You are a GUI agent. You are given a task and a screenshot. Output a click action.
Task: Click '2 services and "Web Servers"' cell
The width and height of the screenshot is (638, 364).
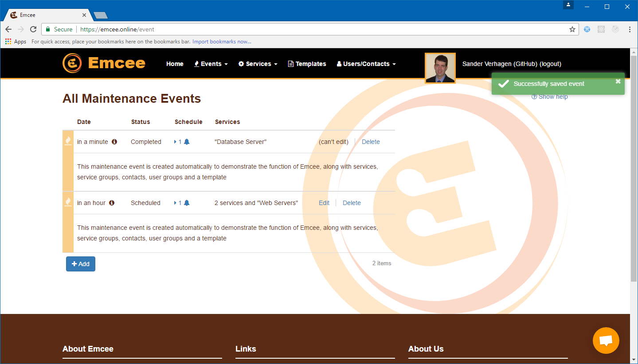point(256,203)
